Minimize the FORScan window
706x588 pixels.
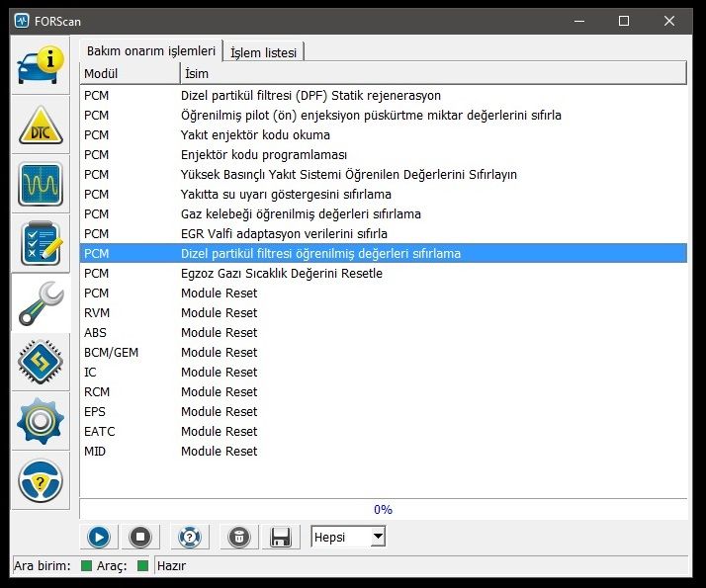pyautogui.click(x=579, y=21)
